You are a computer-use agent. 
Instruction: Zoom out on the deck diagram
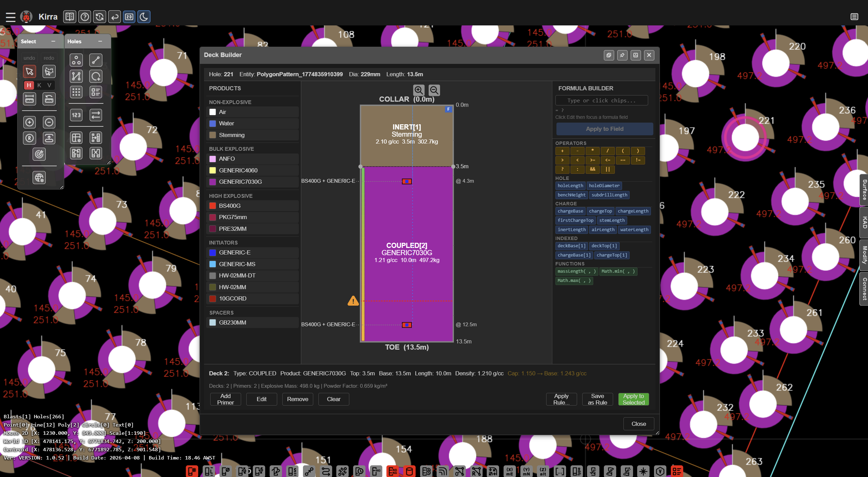pyautogui.click(x=435, y=90)
